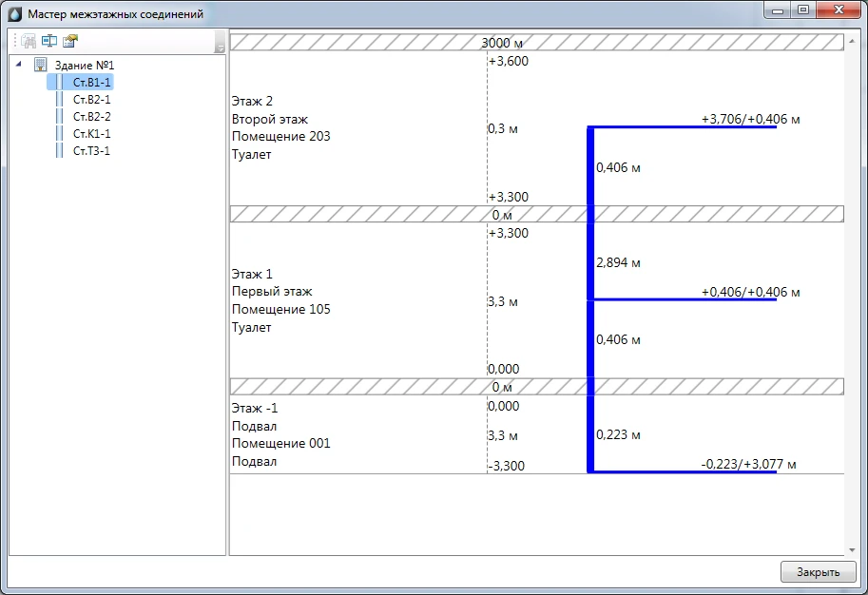The image size is (868, 595).
Task: Open the properties icon in toolbar
Action: click(69, 42)
